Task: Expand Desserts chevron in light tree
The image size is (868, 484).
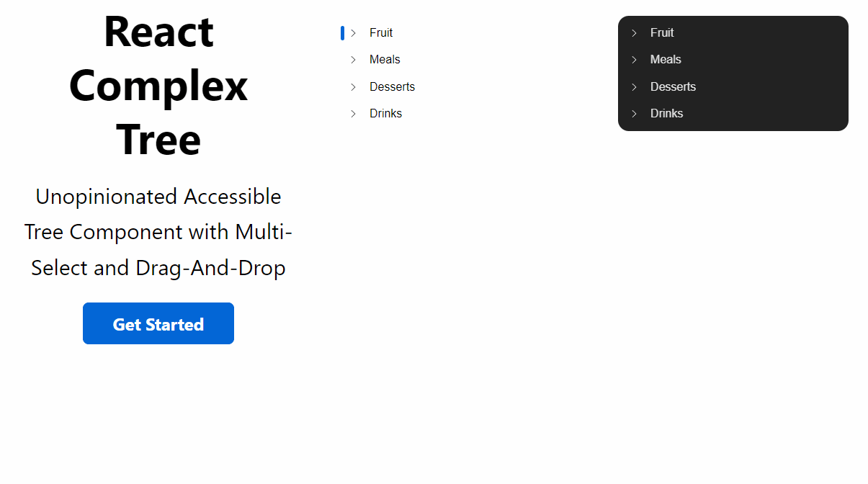Action: (353, 87)
